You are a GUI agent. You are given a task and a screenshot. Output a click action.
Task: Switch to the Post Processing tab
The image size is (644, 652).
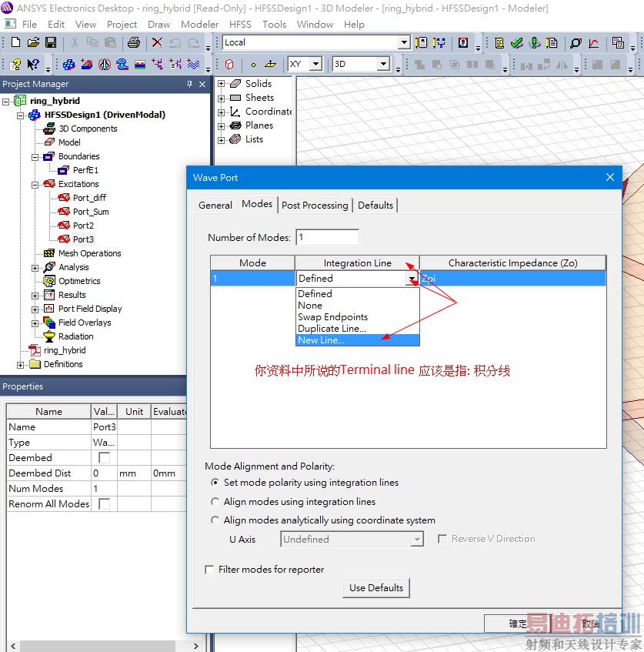tap(315, 205)
